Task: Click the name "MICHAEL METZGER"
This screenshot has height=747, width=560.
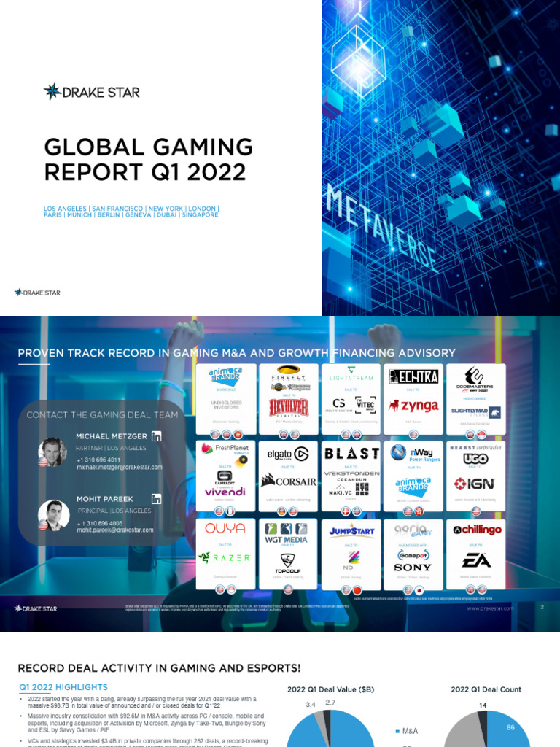Action: click(112, 436)
